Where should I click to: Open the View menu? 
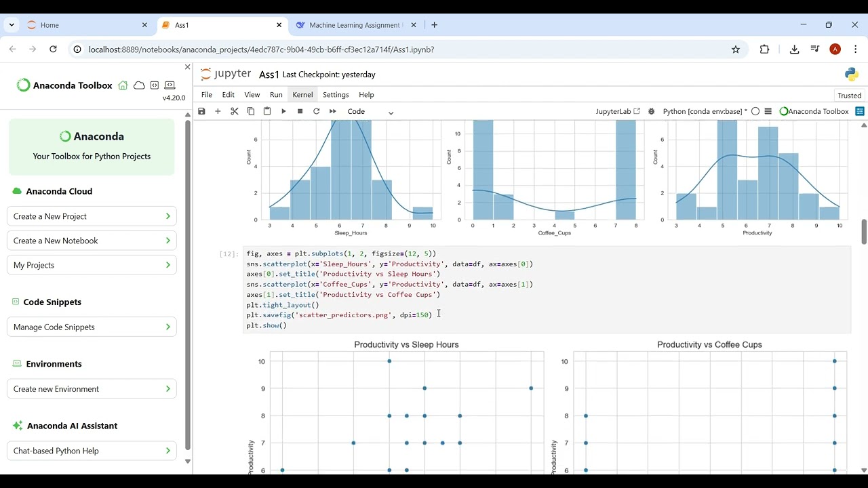click(x=252, y=95)
